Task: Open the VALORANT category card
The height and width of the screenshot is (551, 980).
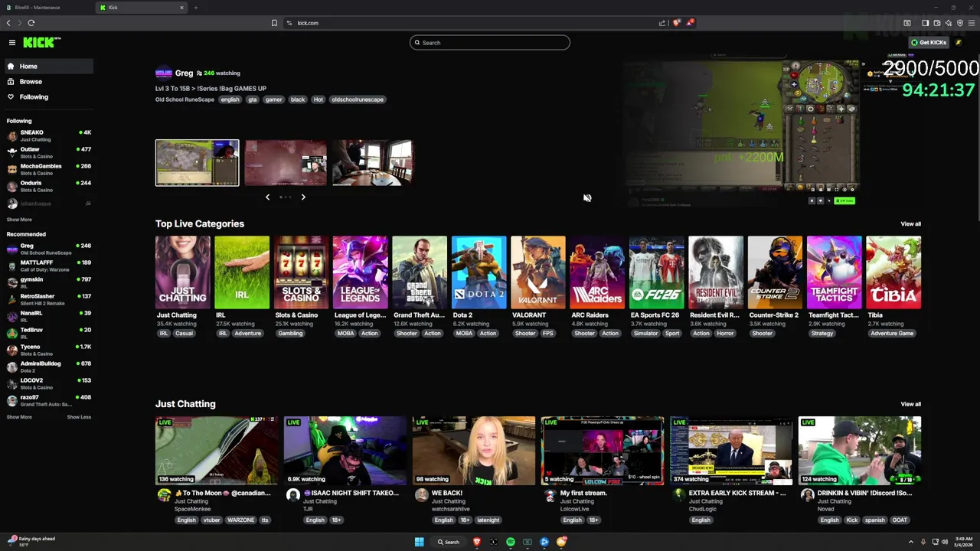Action: point(538,272)
